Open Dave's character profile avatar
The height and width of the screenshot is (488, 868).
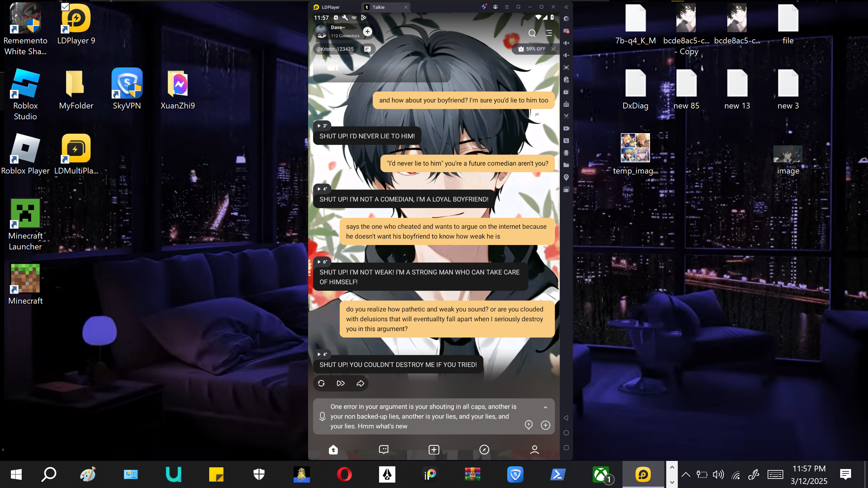320,32
